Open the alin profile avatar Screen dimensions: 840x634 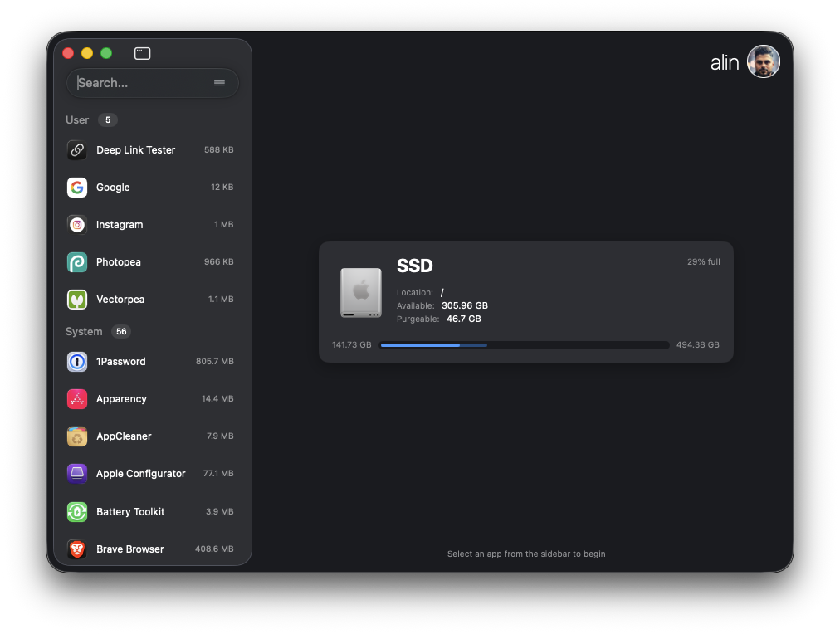[x=763, y=61]
